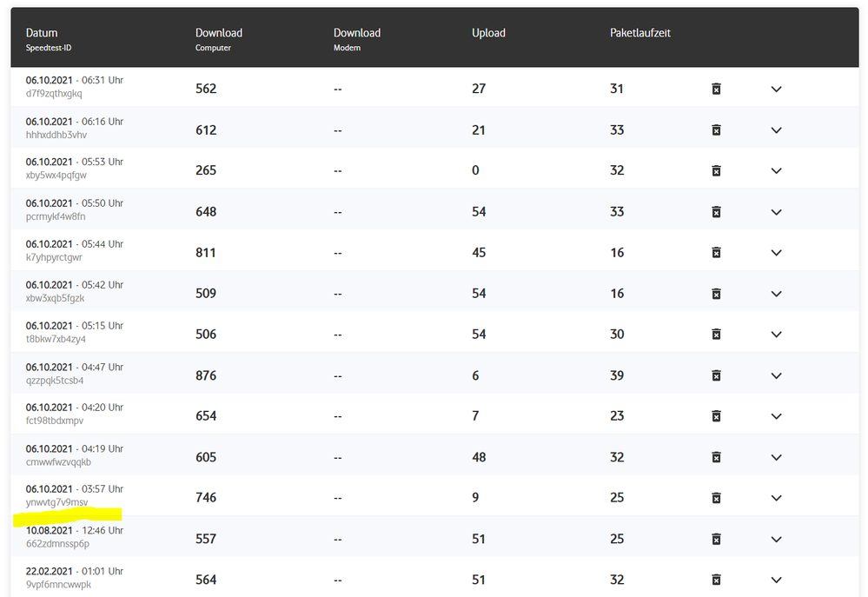Click the Download Computer column header
This screenshot has width=868, height=597.
219,33
